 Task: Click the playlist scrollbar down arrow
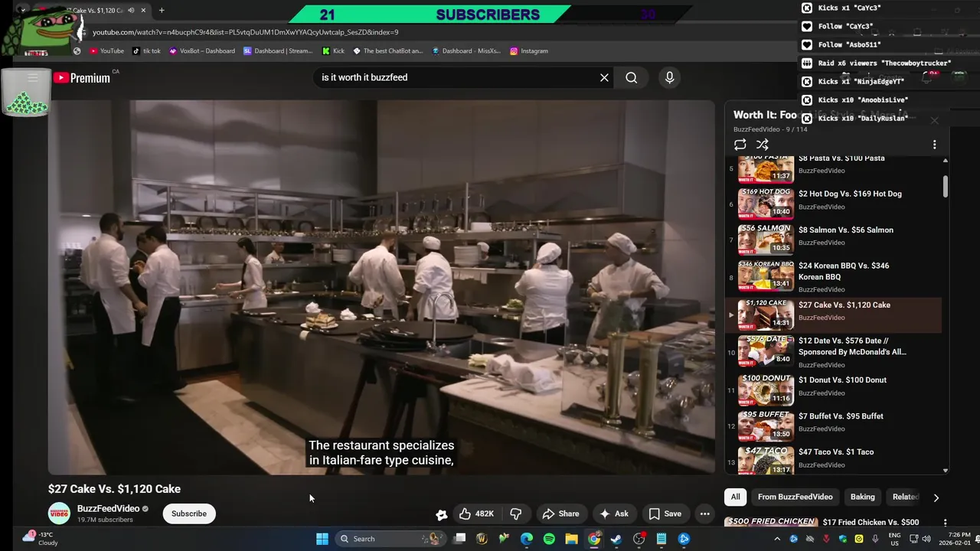[946, 471]
